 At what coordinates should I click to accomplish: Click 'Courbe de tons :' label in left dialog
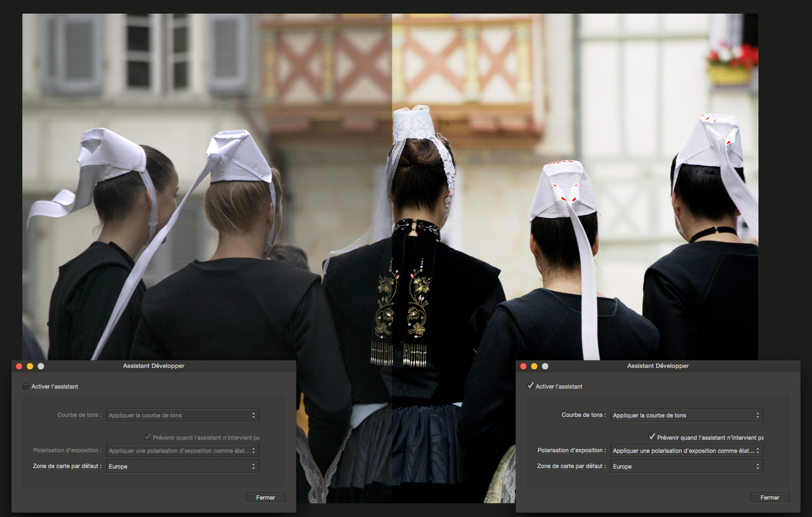pyautogui.click(x=80, y=415)
